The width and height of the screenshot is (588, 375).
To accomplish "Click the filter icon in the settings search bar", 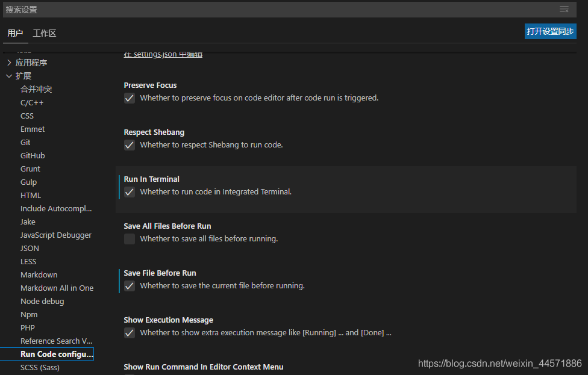I will 564,10.
